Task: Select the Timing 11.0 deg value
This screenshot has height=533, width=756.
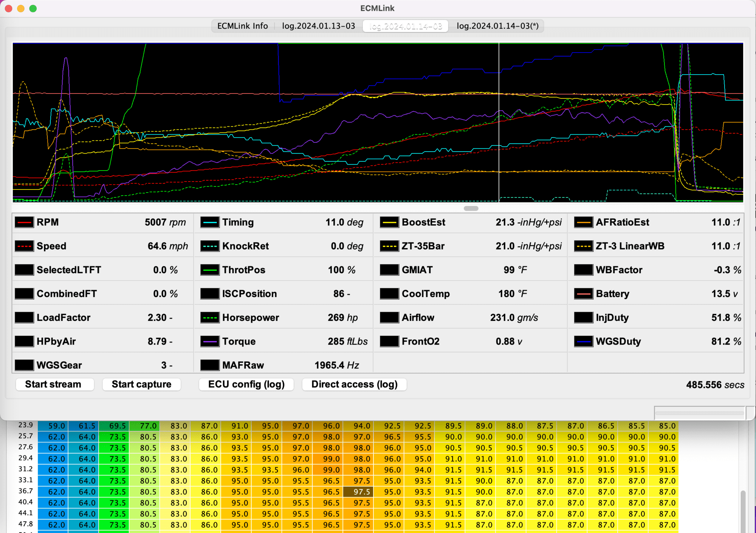Action: (344, 222)
